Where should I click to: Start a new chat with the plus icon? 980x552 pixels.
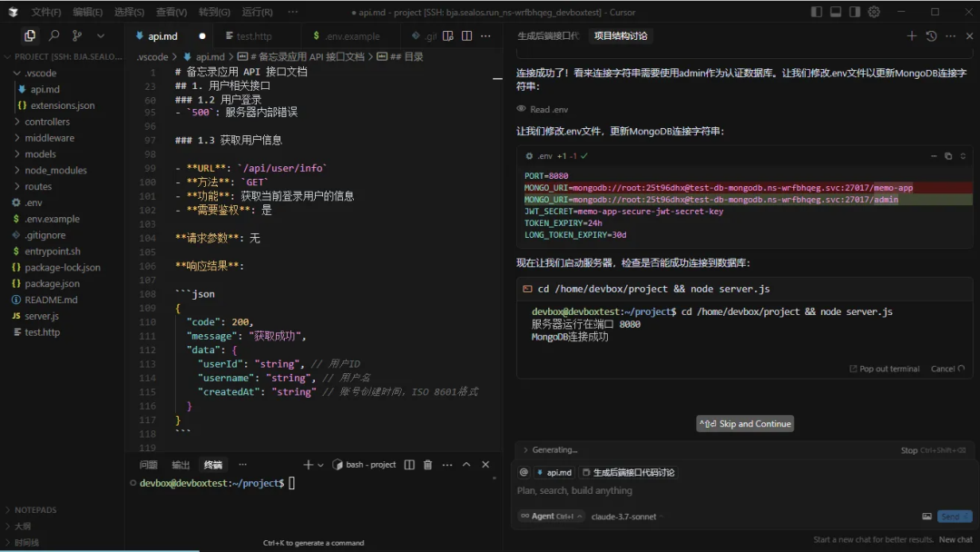[x=911, y=35]
